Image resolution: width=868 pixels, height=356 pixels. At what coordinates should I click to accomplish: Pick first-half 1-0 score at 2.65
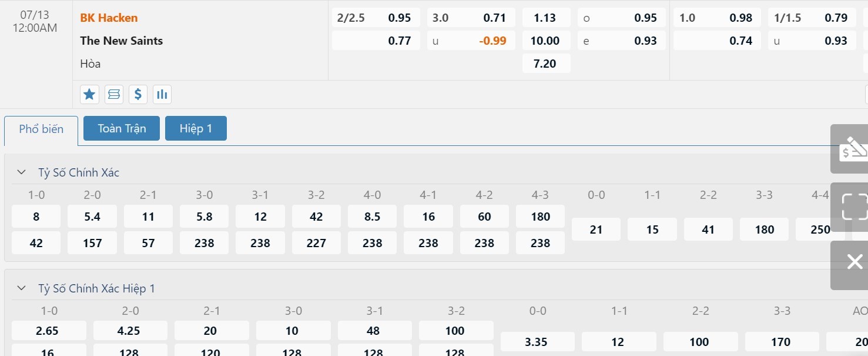coord(48,331)
